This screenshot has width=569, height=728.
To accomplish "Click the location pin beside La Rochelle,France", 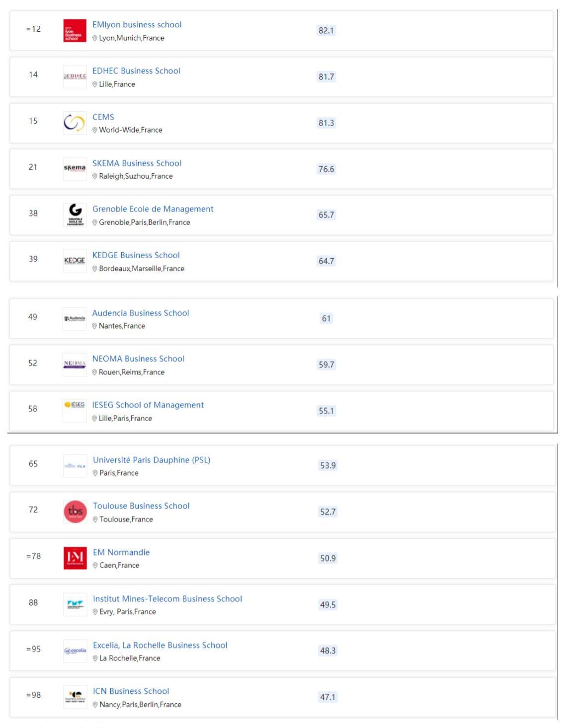I will tap(95, 658).
